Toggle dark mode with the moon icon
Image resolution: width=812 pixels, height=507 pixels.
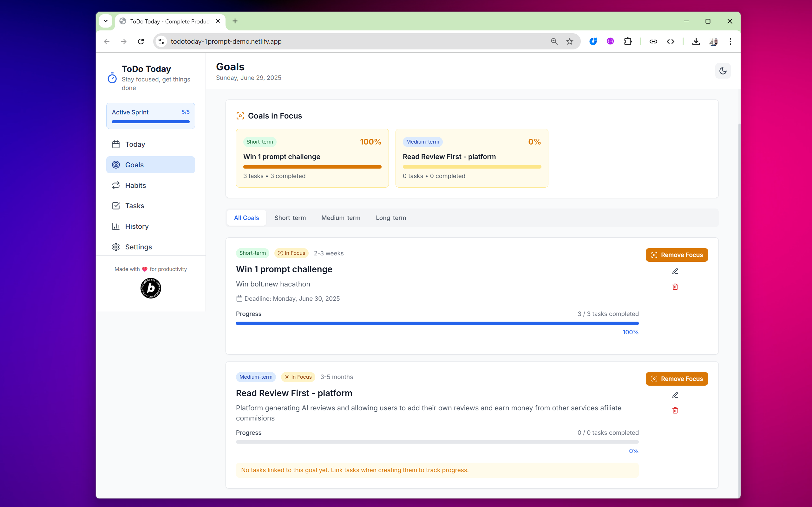click(723, 71)
